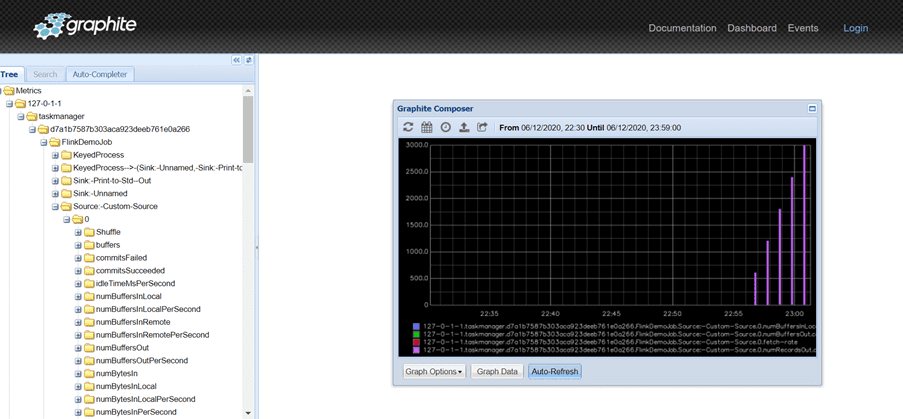Collapse the 127-0-1-1 node
The width and height of the screenshot is (903, 419).
[9, 104]
